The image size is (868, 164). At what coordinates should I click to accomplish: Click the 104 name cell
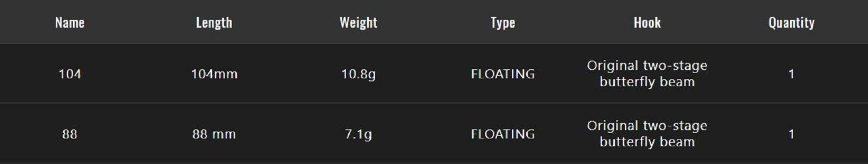70,74
